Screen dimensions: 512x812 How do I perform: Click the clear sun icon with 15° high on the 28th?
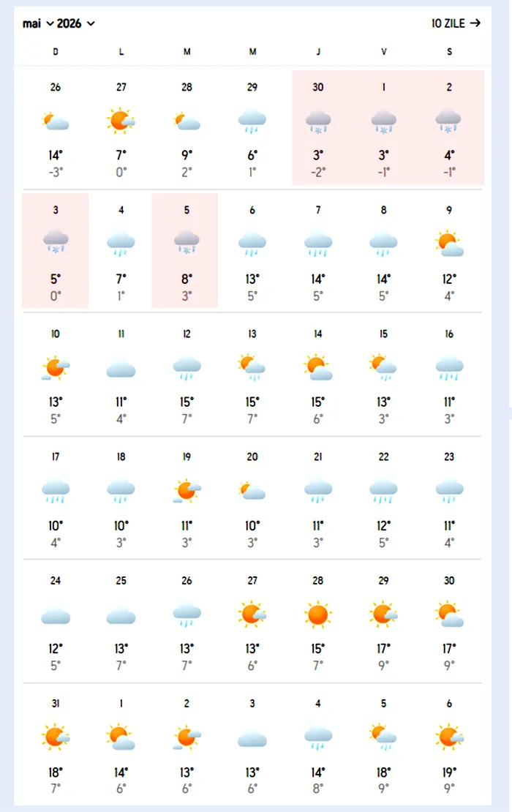coord(318,614)
